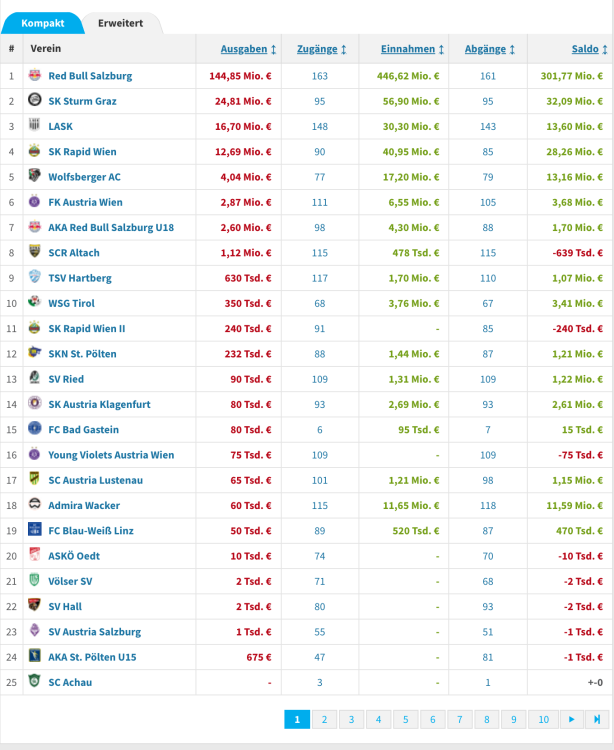Open the FK Austria Wien club link

pos(88,203)
